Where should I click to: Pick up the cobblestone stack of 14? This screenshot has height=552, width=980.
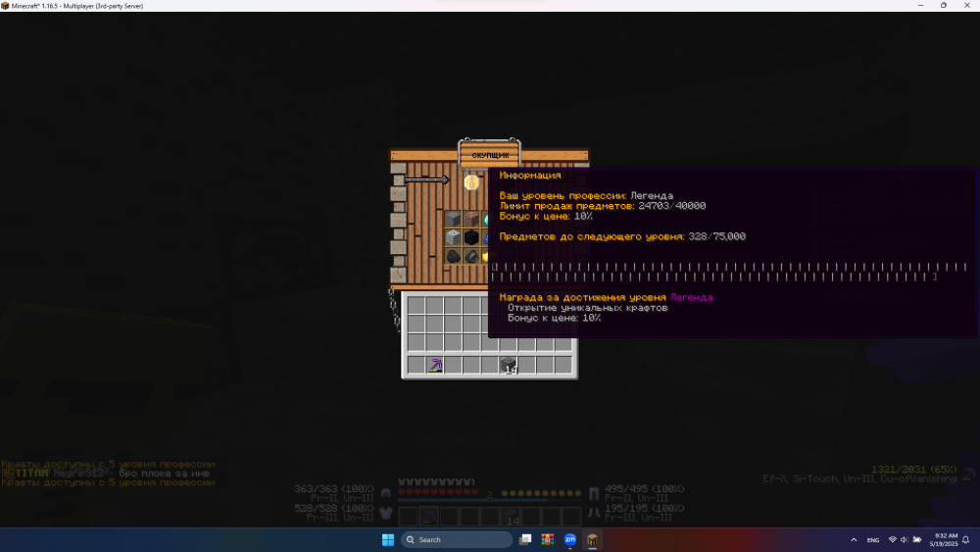[x=509, y=365]
